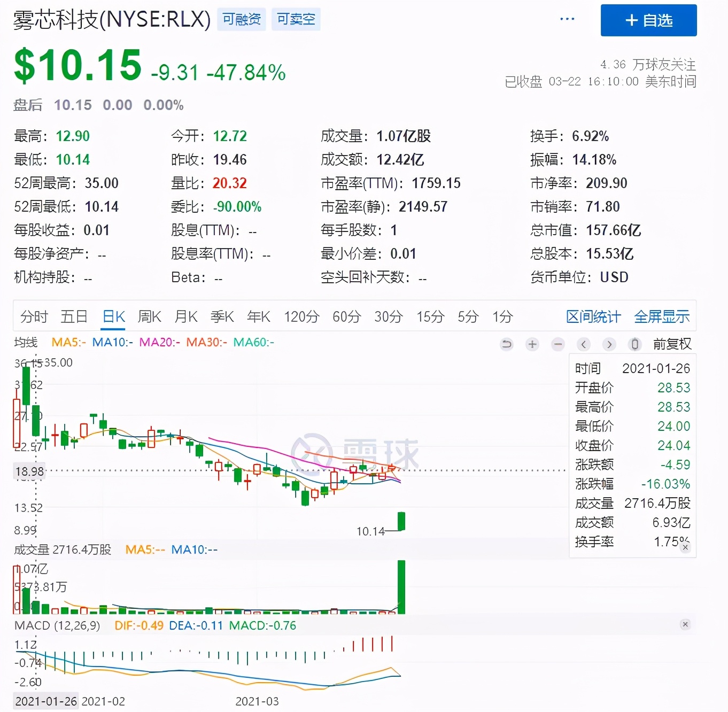Open the "..." more options menu at top right
Screen dimensions: 728x712
tap(567, 19)
